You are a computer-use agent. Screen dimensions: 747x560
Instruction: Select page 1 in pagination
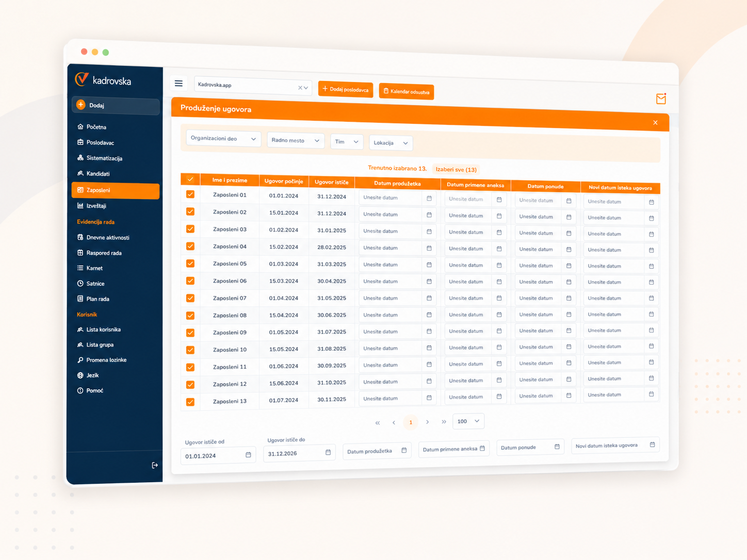(411, 422)
